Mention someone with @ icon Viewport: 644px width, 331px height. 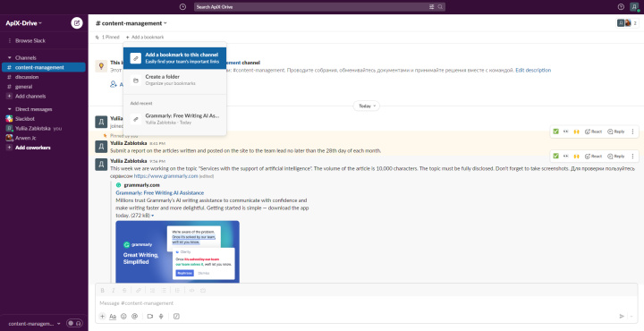(x=134, y=316)
